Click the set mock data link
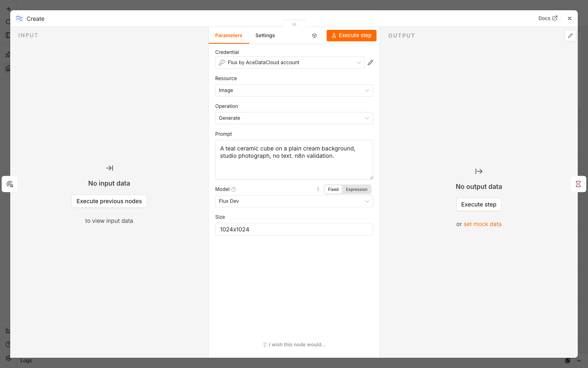 [482, 224]
